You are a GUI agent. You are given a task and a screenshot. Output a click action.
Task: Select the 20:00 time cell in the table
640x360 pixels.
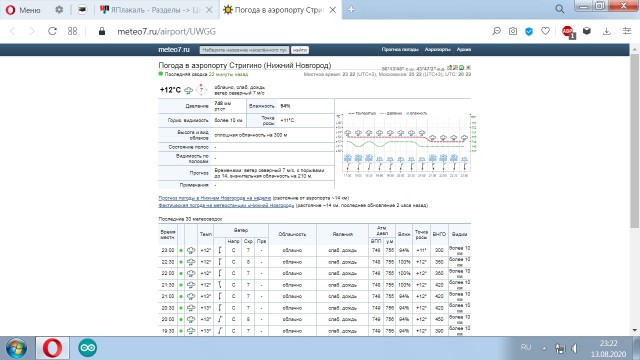168,320
